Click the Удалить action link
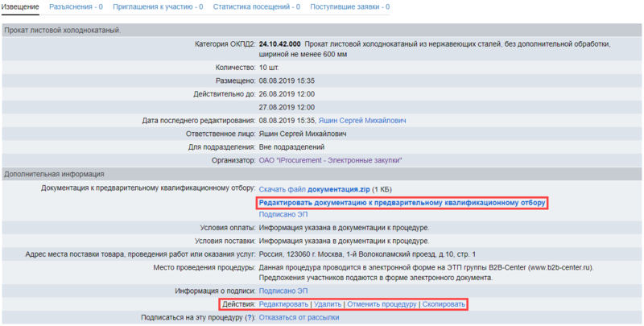Image resolution: width=644 pixels, height=326 pixels. tap(328, 304)
